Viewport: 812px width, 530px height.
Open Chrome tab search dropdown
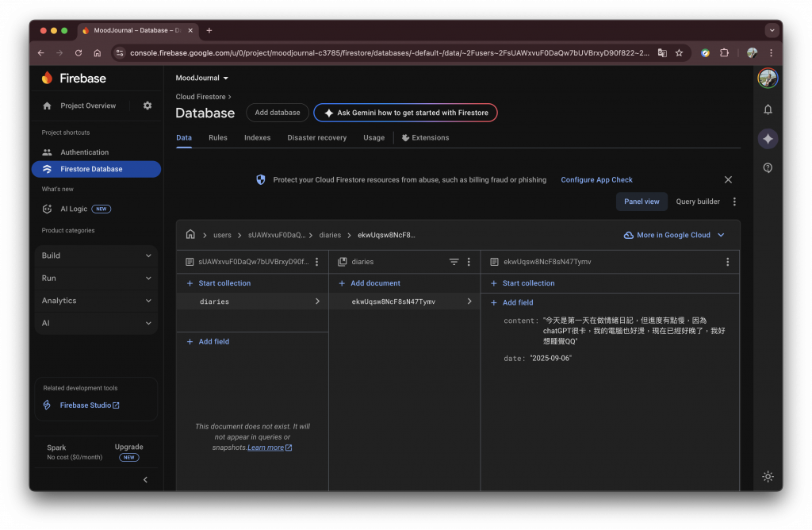772,31
